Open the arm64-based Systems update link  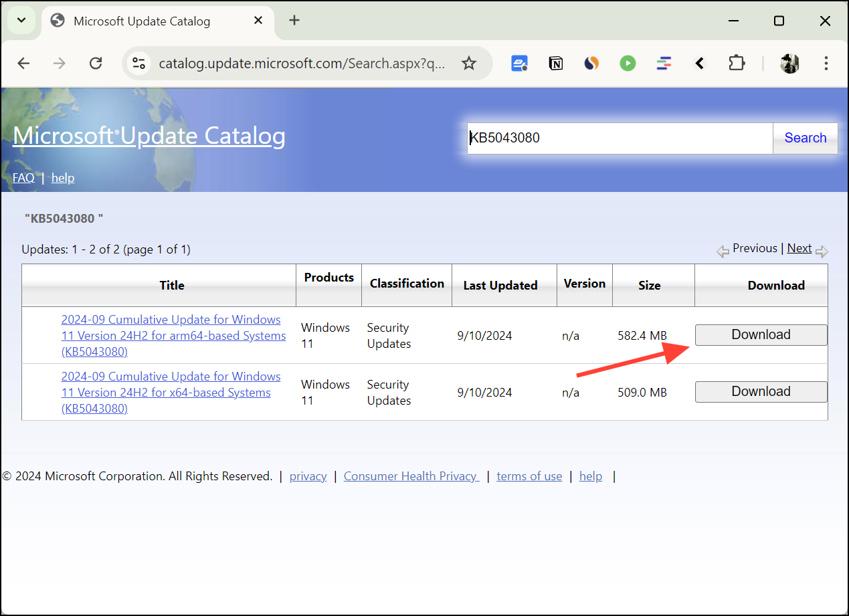pyautogui.click(x=173, y=336)
